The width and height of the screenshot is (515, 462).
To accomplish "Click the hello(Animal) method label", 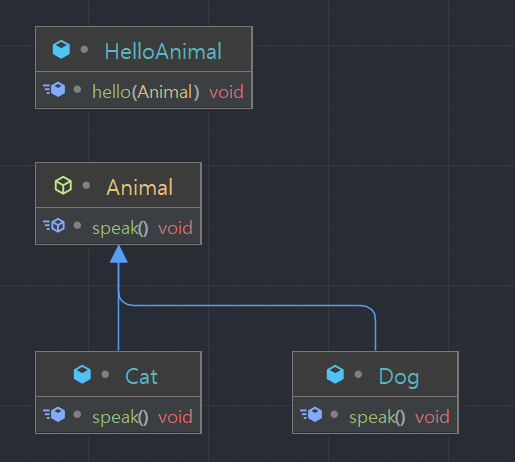I will [146, 92].
